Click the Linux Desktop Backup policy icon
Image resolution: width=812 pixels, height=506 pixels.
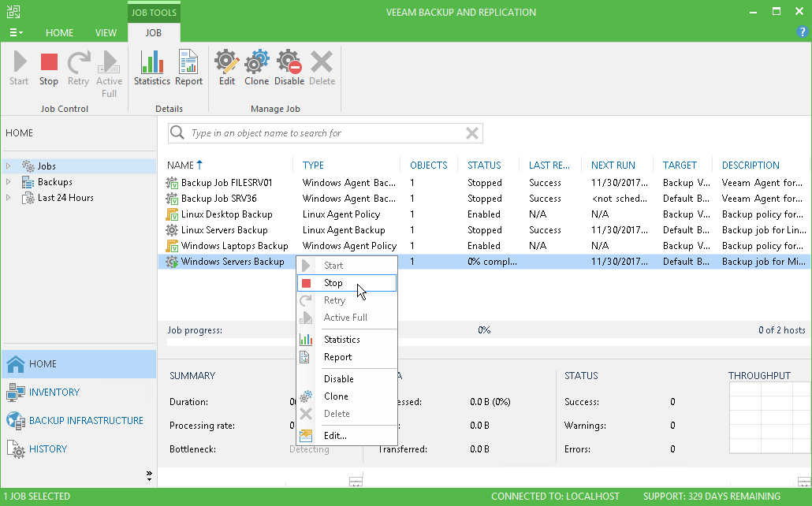pos(171,214)
